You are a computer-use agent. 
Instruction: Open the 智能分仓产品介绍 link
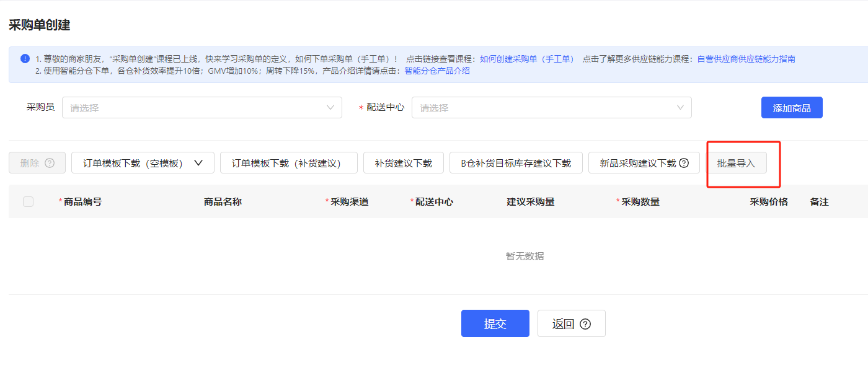[436, 71]
